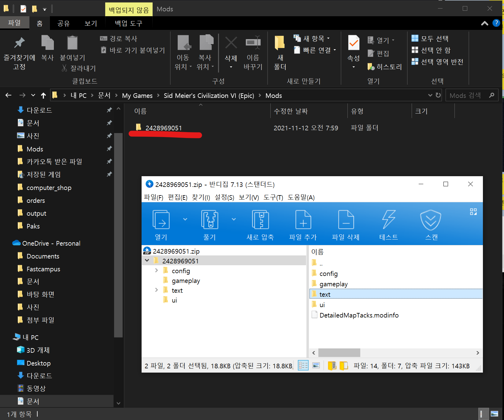
Task: Click 새로 압축 new archive in Bandizip
Action: (260, 225)
